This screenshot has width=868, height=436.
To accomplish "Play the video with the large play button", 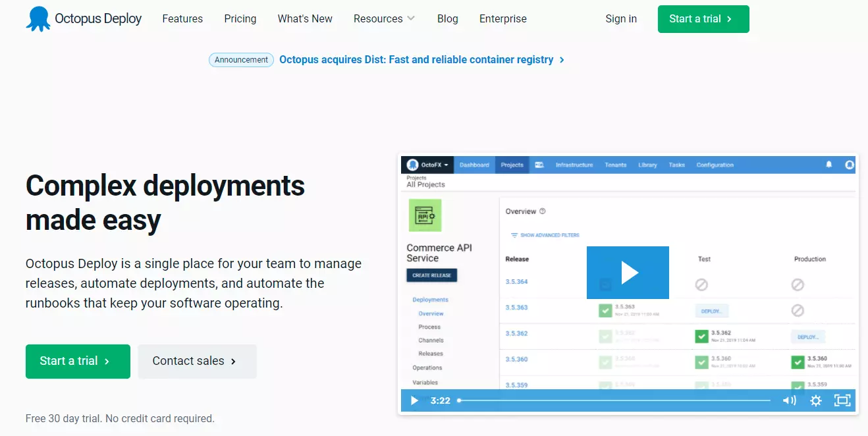I will (x=628, y=273).
